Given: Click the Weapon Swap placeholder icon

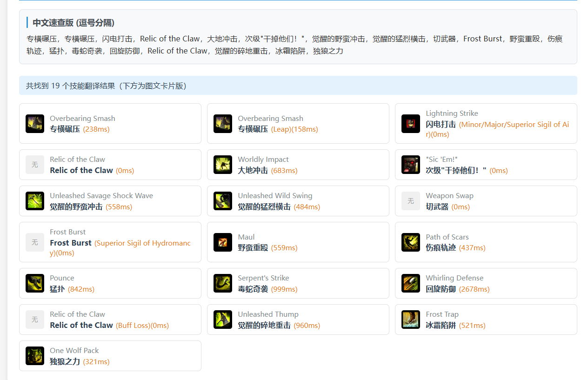Looking at the screenshot, I should click(410, 201).
